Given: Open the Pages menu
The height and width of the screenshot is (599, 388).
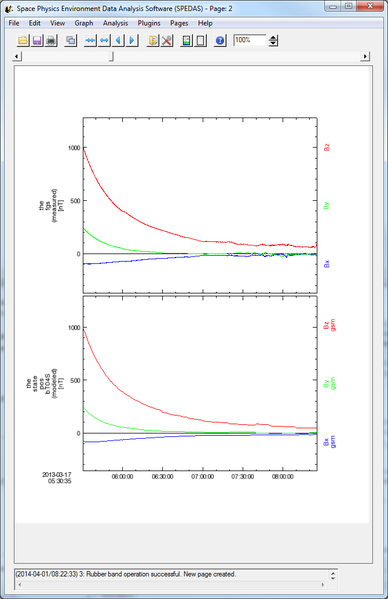Looking at the screenshot, I should (x=179, y=23).
